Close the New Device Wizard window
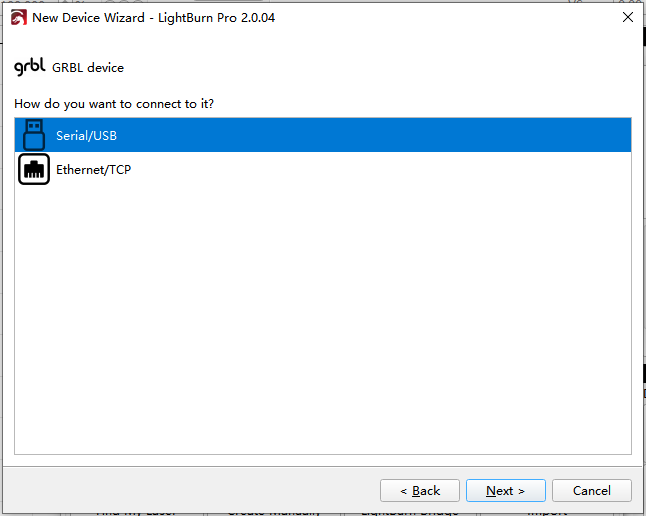The width and height of the screenshot is (646, 516). tap(627, 17)
